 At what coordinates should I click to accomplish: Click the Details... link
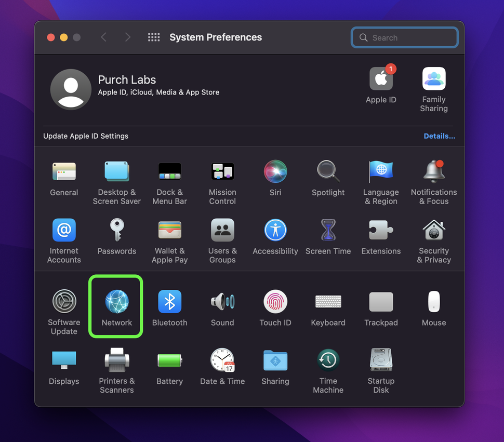[x=439, y=136]
